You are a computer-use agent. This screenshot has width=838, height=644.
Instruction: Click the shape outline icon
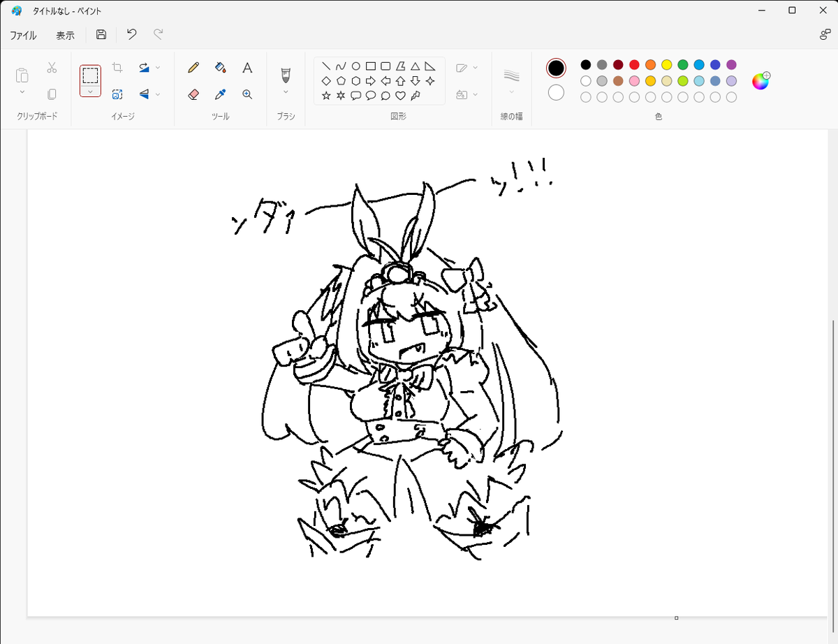click(x=462, y=68)
